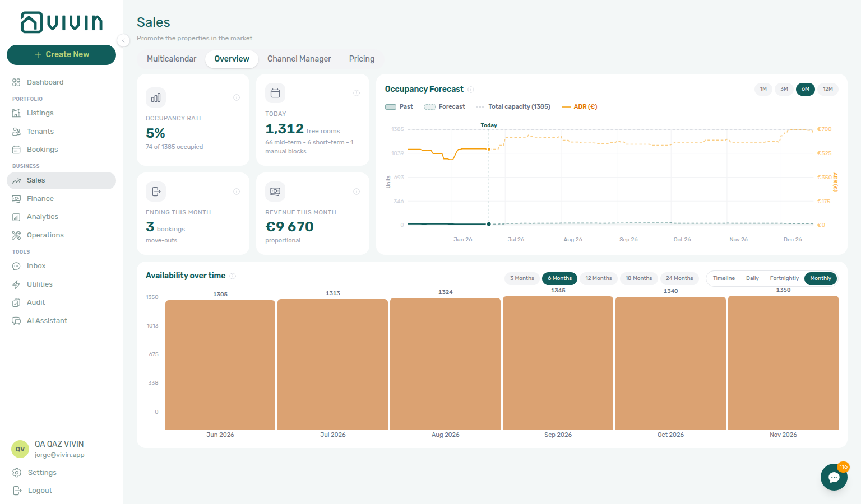The width and height of the screenshot is (861, 504).
Task: Switch to the Multicalendar tab
Action: pyautogui.click(x=172, y=59)
